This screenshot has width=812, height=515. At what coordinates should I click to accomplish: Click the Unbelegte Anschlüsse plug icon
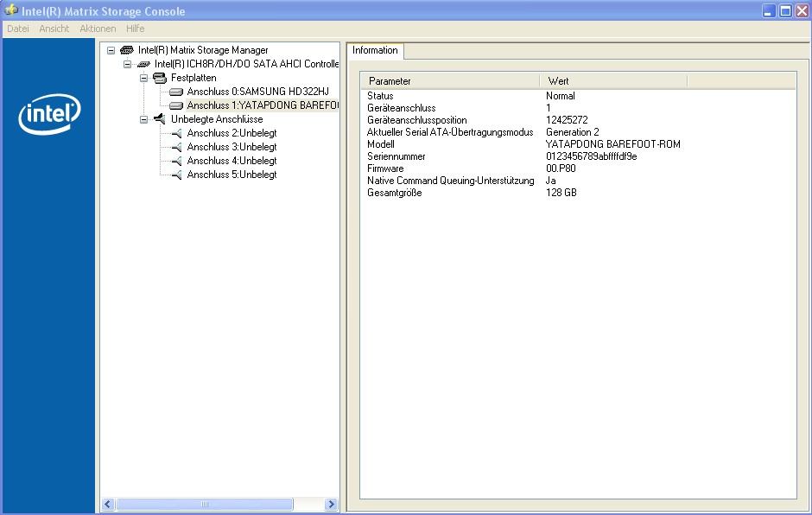coord(160,119)
